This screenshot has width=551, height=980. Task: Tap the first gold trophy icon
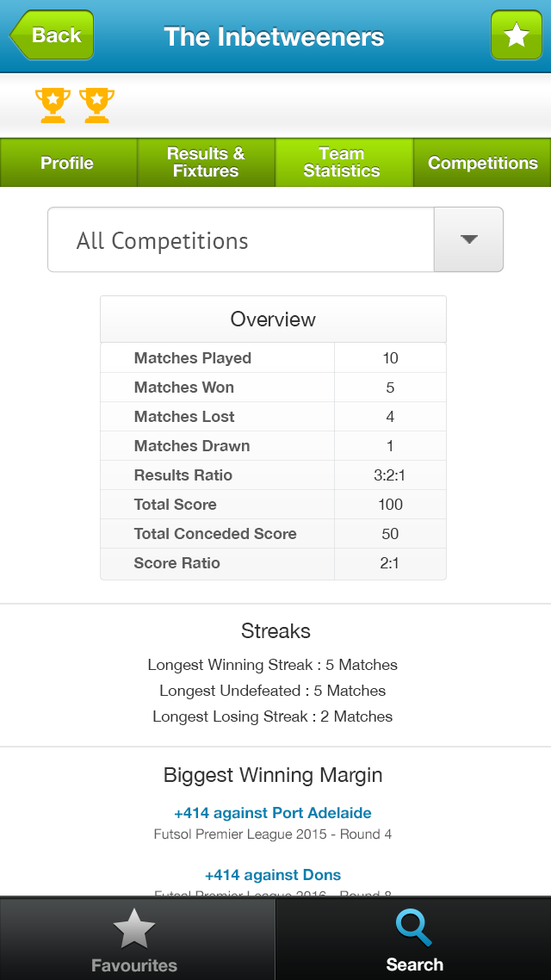tap(53, 105)
